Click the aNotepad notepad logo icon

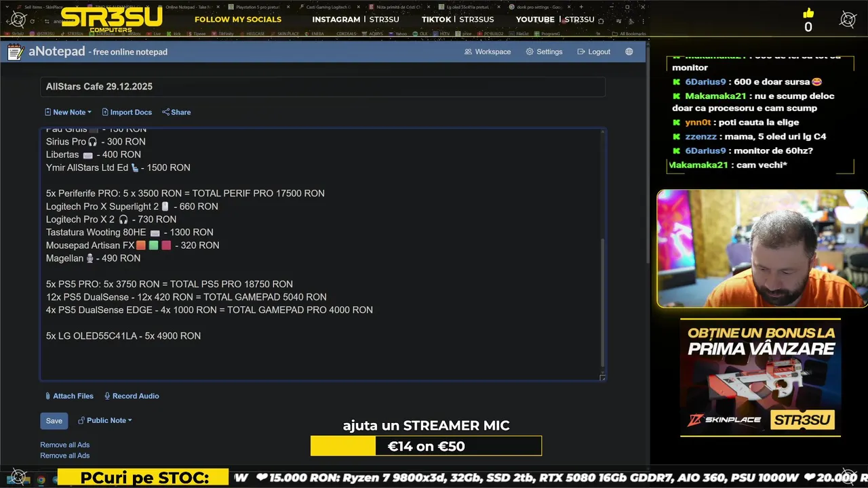click(x=16, y=52)
